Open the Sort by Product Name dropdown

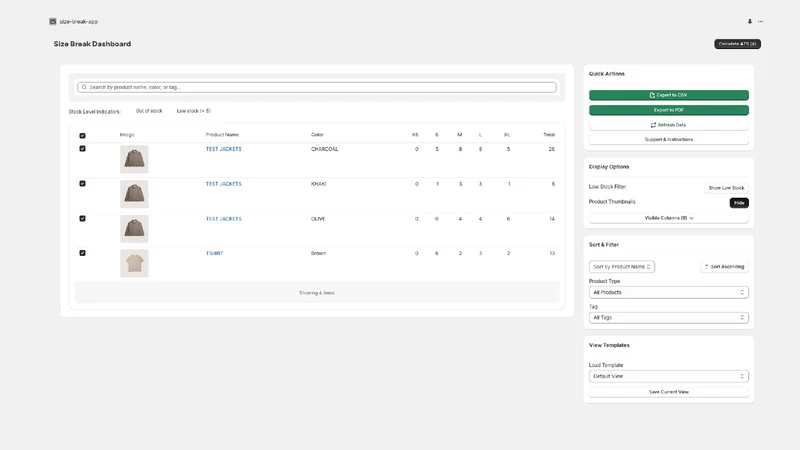click(x=621, y=266)
